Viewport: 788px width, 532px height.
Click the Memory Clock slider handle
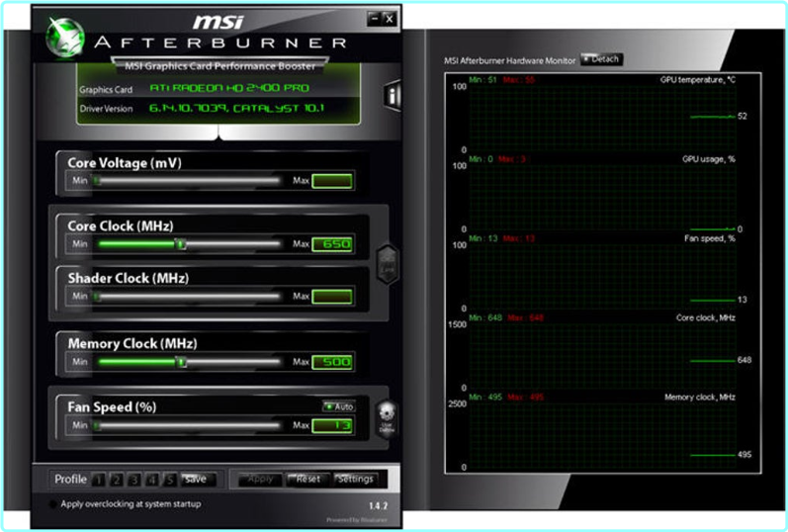point(181,362)
